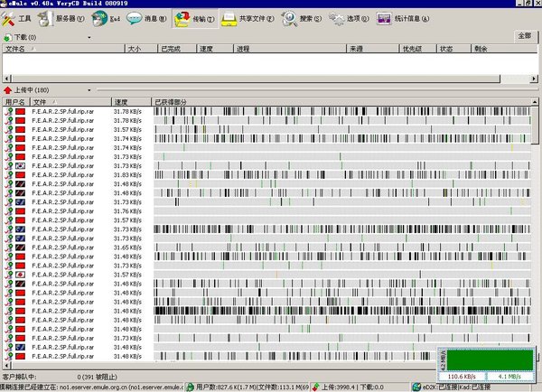The height and width of the screenshot is (392, 542).
Task: Select the upload row with speed 31.65 KB/s
Action: click(267, 247)
